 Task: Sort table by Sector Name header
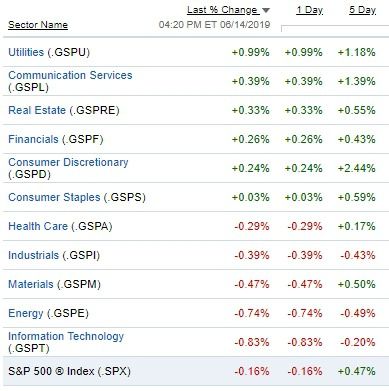point(38,25)
